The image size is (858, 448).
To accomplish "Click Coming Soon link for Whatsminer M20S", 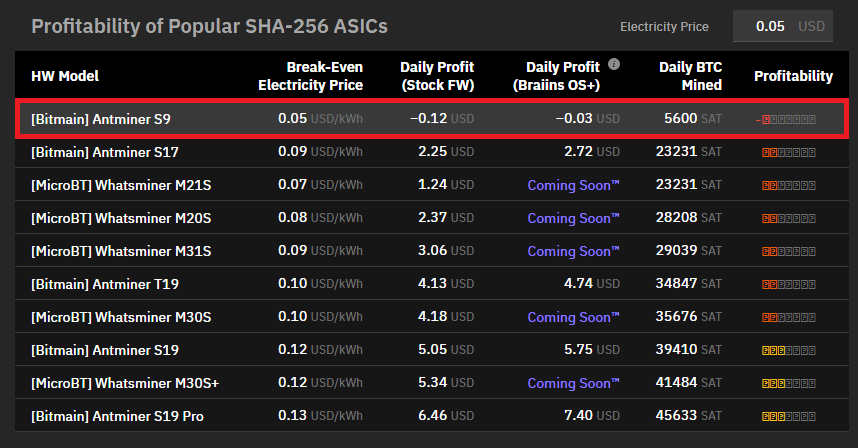I will pyautogui.click(x=573, y=218).
